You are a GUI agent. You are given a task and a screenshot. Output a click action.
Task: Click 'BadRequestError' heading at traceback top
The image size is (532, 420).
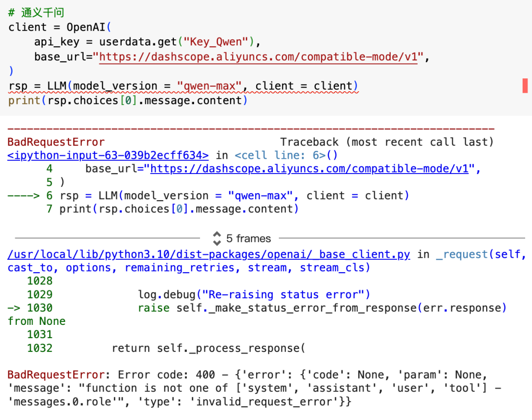[56, 142]
